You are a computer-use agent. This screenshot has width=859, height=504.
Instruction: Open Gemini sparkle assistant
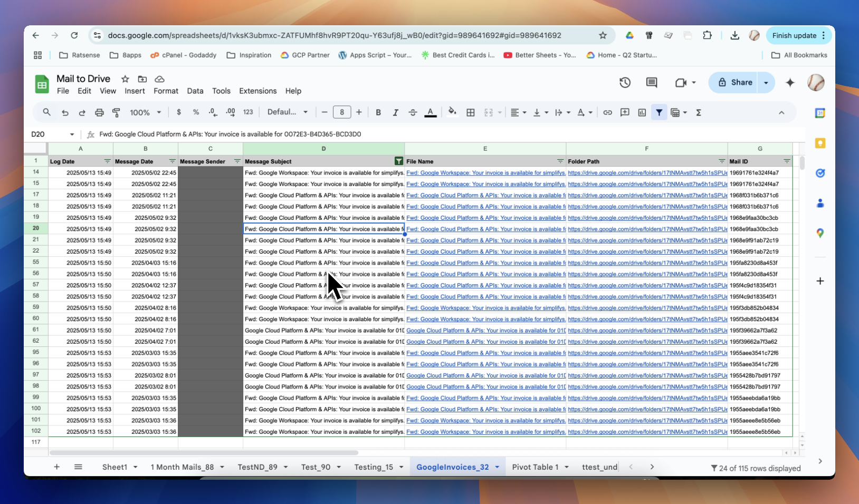click(x=790, y=82)
